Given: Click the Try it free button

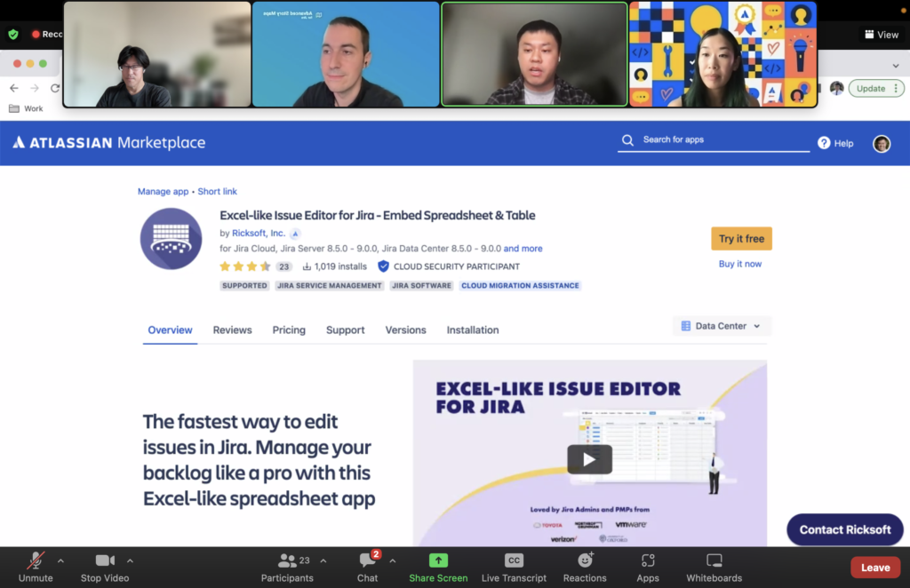Looking at the screenshot, I should (741, 239).
